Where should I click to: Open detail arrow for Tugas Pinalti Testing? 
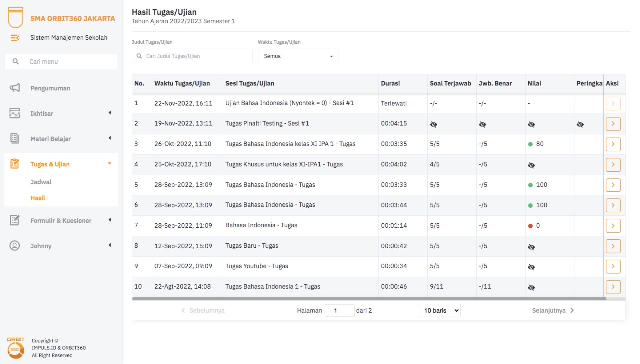point(613,124)
